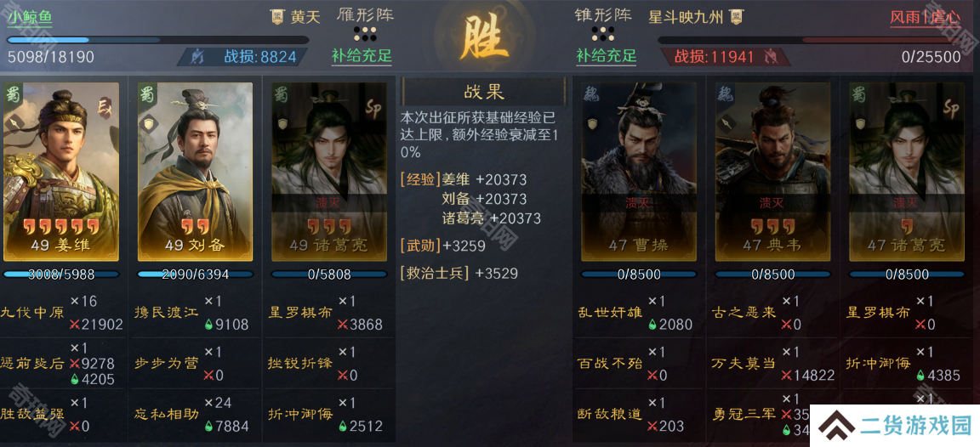This screenshot has width=980, height=447.
Task: Click the 战果 results header
Action: pyautogui.click(x=483, y=93)
